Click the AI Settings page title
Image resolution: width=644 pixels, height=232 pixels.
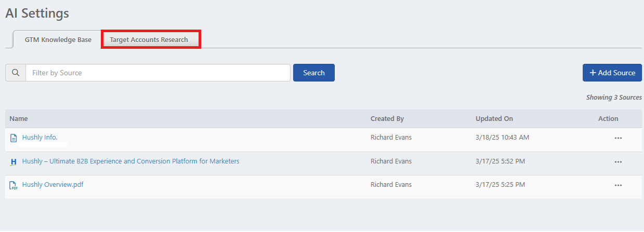(37, 13)
